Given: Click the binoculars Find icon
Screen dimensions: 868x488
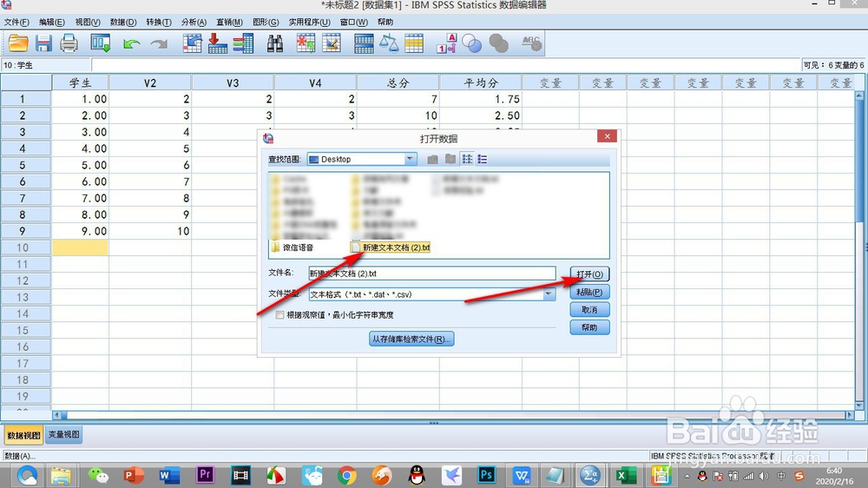Looking at the screenshot, I should pyautogui.click(x=275, y=43).
